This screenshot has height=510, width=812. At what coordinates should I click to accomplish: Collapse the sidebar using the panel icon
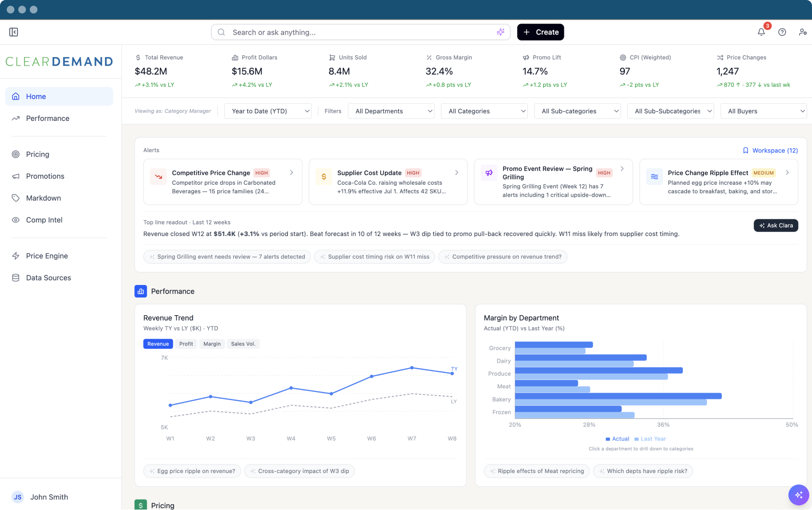[x=13, y=32]
